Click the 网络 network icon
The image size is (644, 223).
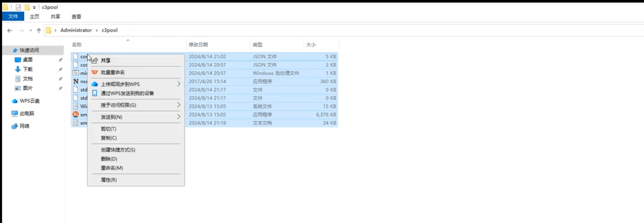(15, 126)
